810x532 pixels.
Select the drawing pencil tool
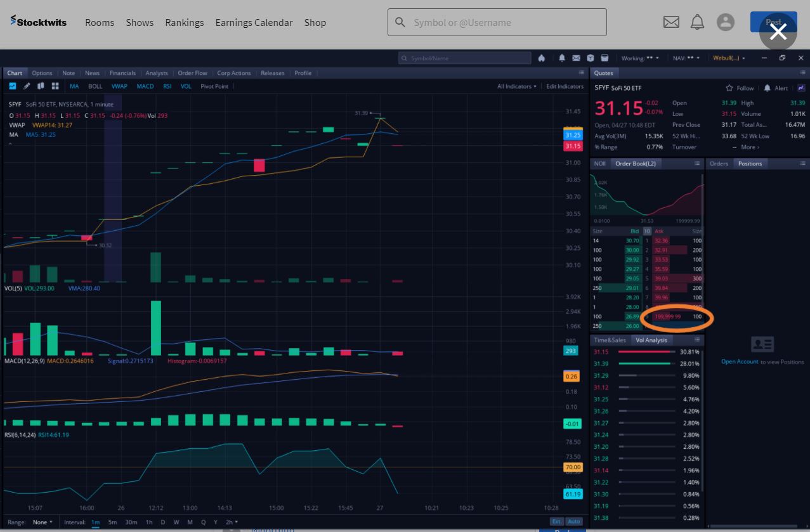point(27,86)
